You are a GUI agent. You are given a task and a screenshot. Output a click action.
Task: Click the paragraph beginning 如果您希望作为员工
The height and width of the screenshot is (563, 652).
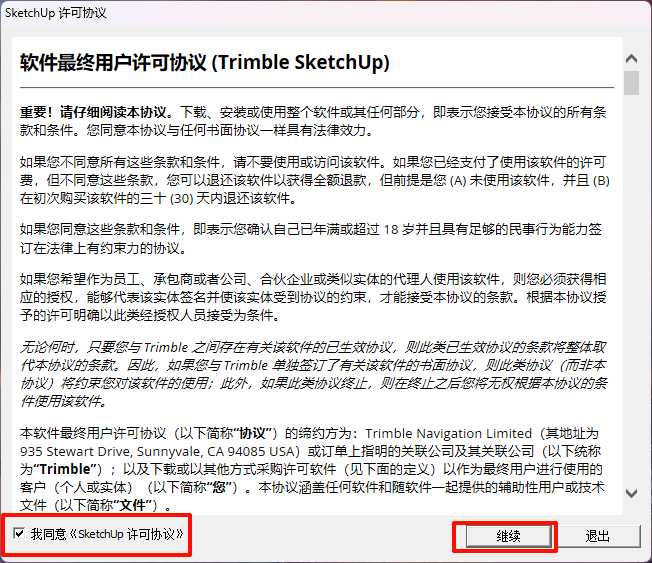click(x=313, y=297)
